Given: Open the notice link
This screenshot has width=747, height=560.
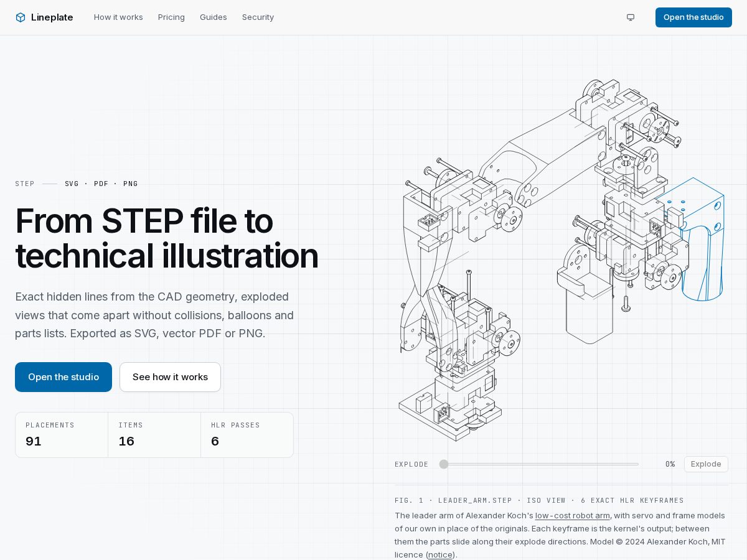Looking at the screenshot, I should point(440,554).
